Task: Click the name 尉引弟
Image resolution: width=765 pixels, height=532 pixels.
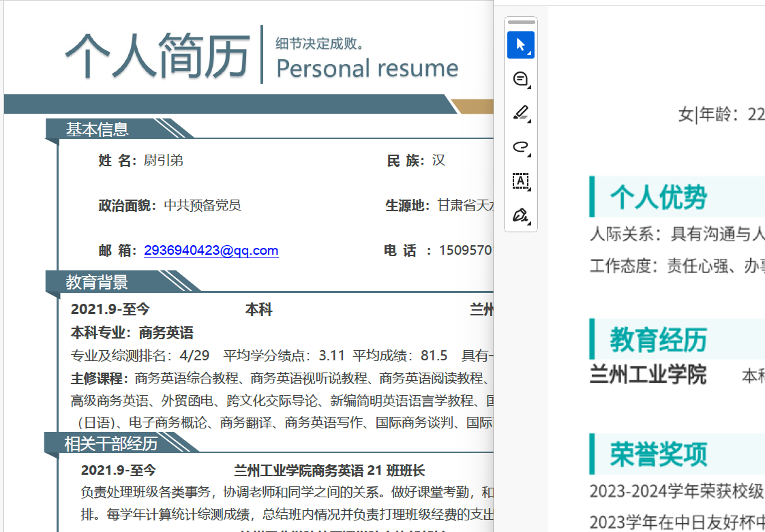Action: pyautogui.click(x=164, y=161)
